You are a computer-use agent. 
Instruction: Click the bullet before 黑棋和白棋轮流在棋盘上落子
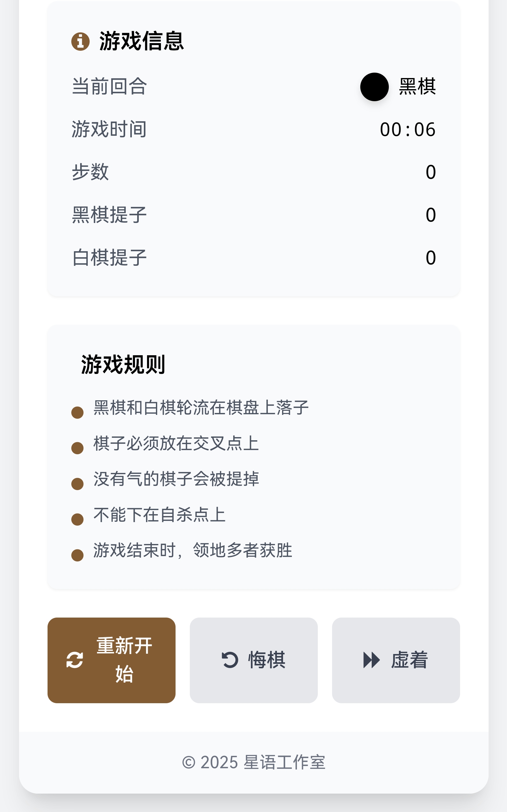(x=77, y=413)
